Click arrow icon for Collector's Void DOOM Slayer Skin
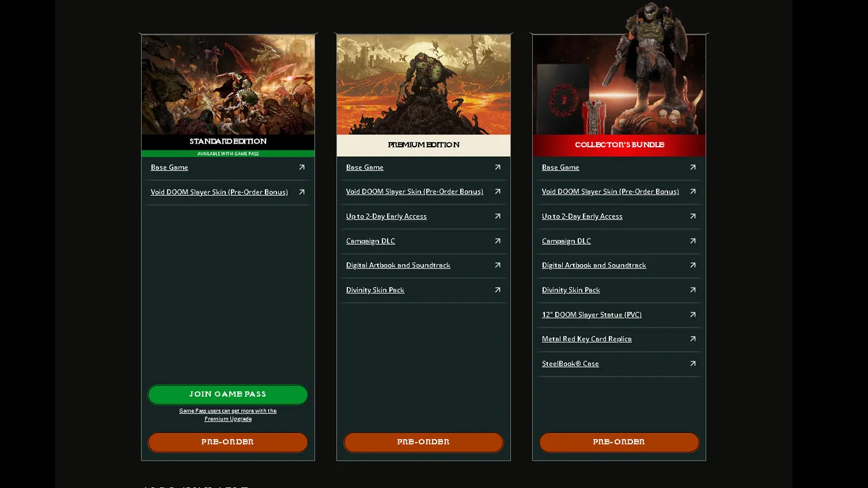 click(x=692, y=191)
